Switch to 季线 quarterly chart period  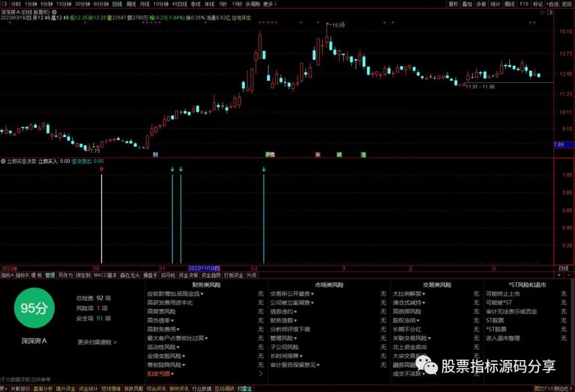195,4
